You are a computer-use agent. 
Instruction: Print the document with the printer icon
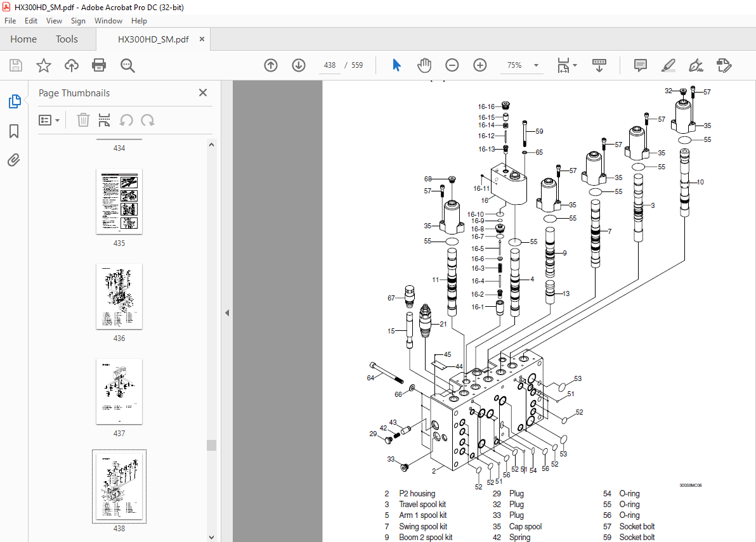99,65
